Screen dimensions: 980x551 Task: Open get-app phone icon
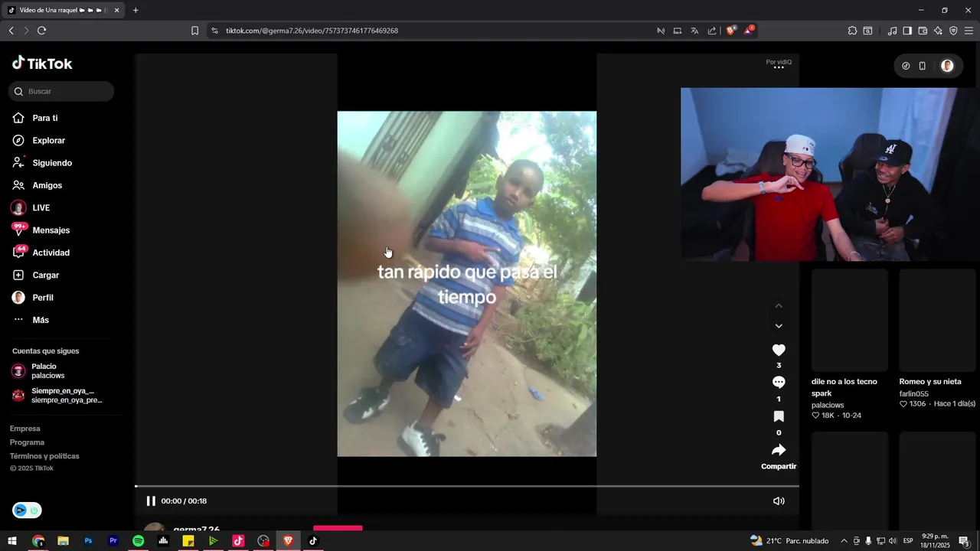coord(923,66)
